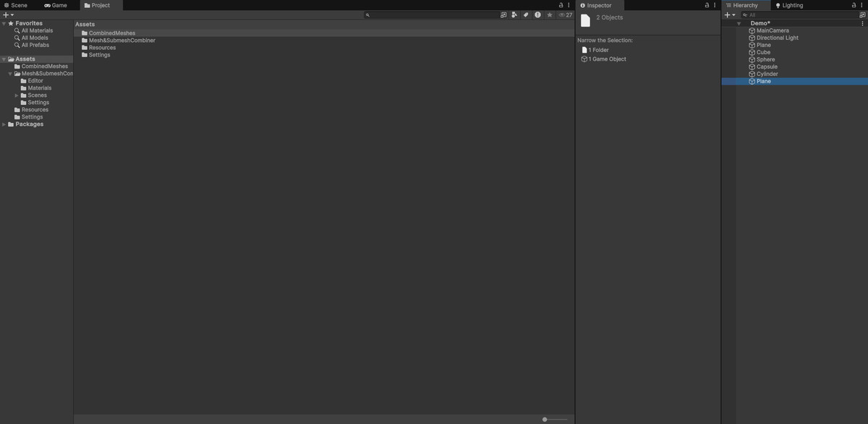Switch to the Lighting tab
868x424 pixels.
pos(789,5)
